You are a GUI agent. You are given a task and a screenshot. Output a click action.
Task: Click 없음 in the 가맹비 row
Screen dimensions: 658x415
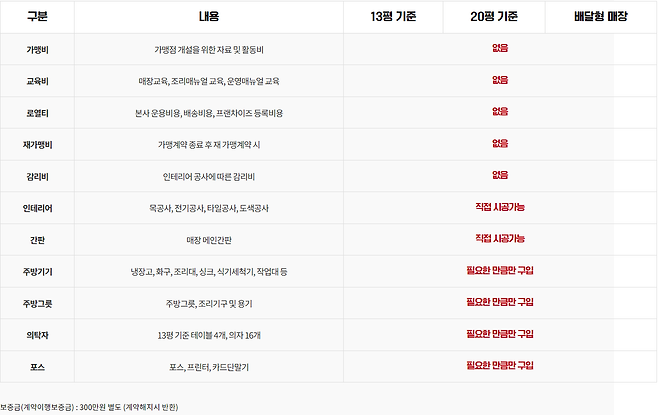[x=500, y=47]
